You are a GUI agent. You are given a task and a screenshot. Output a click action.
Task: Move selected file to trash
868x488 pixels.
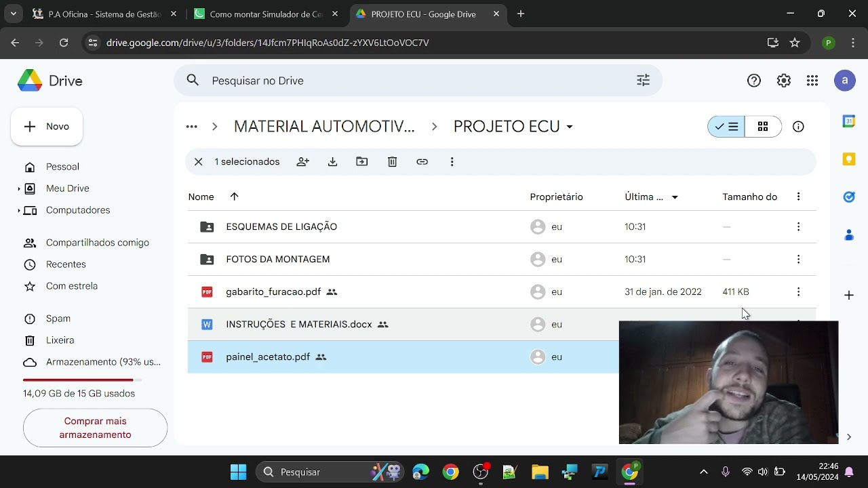point(392,162)
